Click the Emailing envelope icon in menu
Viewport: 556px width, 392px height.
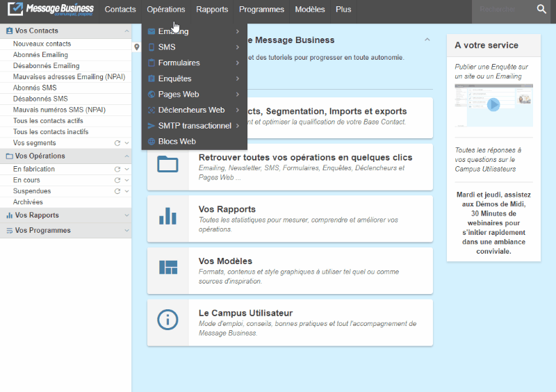(x=152, y=31)
